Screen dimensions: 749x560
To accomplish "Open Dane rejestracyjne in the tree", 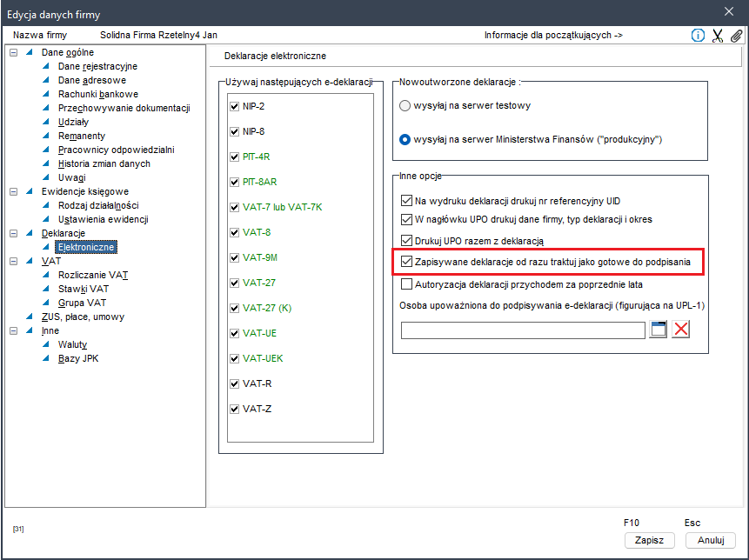I will (x=97, y=66).
